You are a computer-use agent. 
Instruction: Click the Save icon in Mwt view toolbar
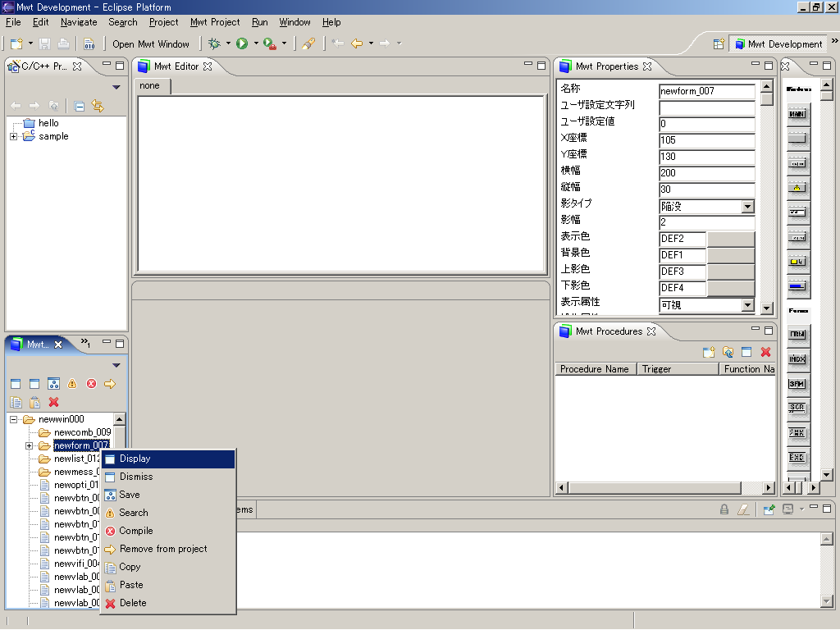click(53, 384)
